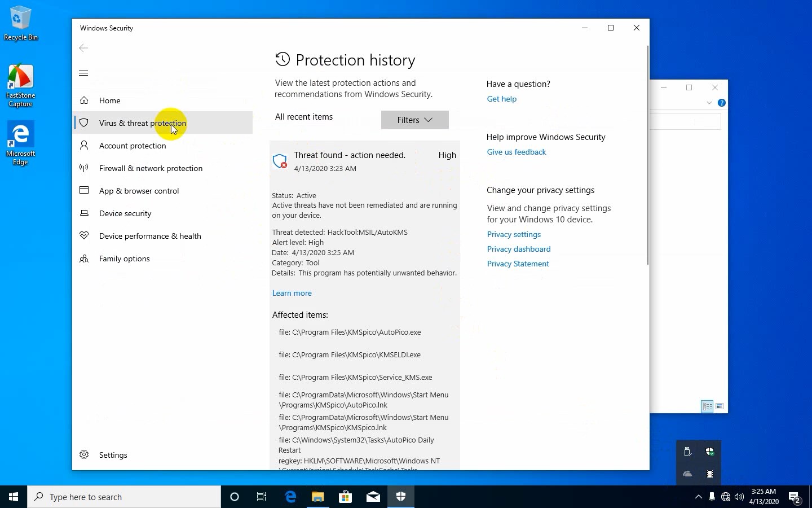
Task: Switch to large icons view in background window
Action: pos(720,406)
